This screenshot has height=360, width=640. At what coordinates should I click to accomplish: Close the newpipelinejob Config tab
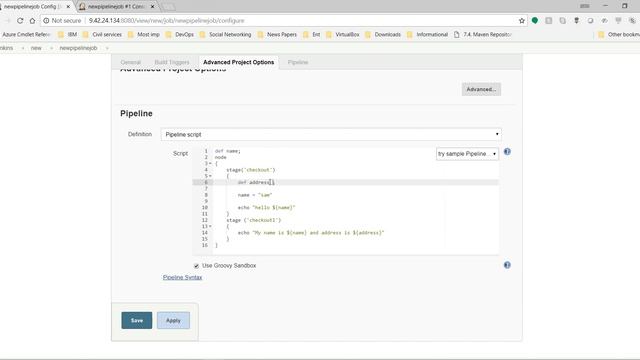68,7
